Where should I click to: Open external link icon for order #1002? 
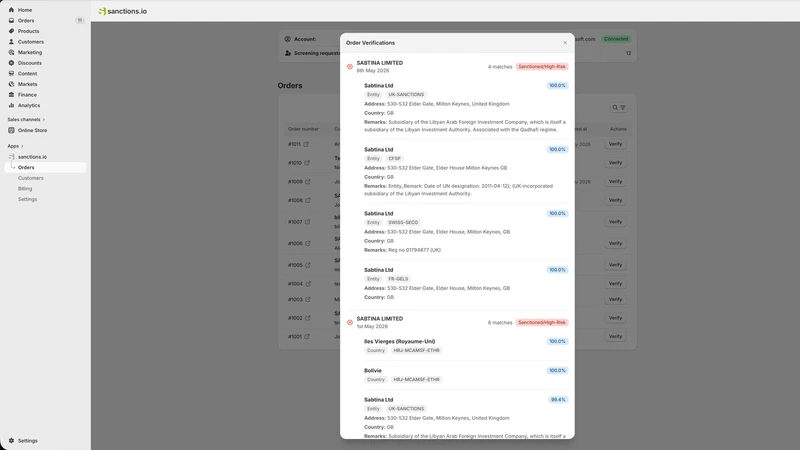[x=308, y=318]
